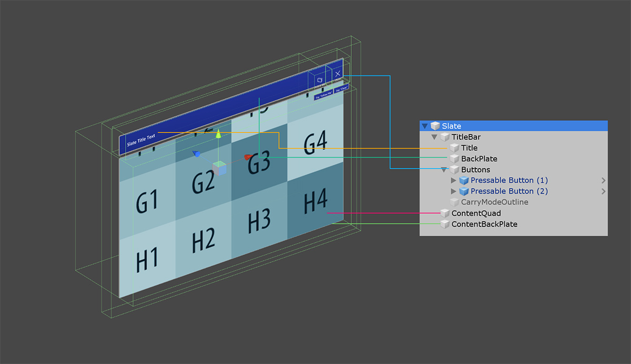Click the blue prefab icon of Pressable Button (1)
The image size is (631, 364).
[x=464, y=181]
